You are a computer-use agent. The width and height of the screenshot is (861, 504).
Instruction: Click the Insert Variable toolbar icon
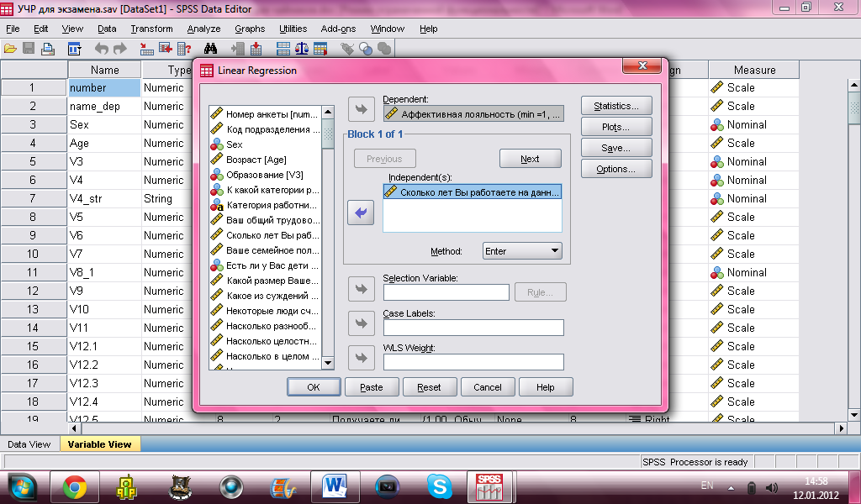(256, 49)
